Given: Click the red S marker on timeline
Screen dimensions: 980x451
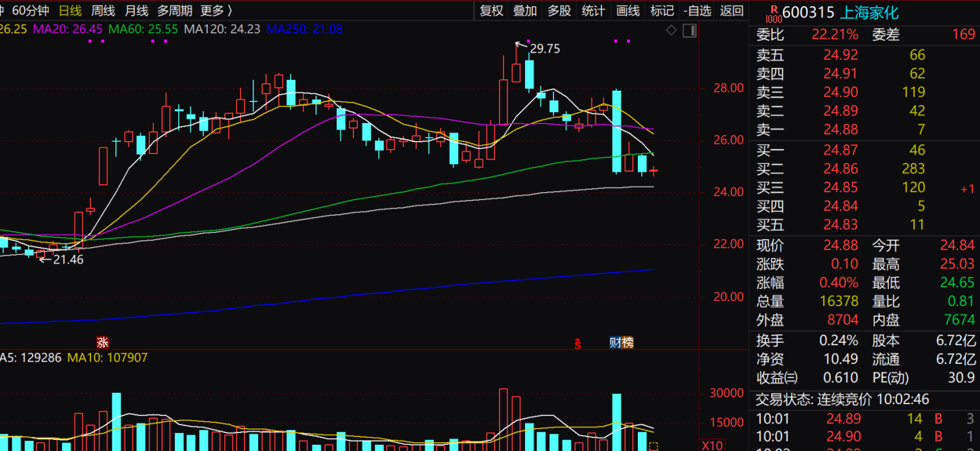Looking at the screenshot, I should click(x=577, y=343).
